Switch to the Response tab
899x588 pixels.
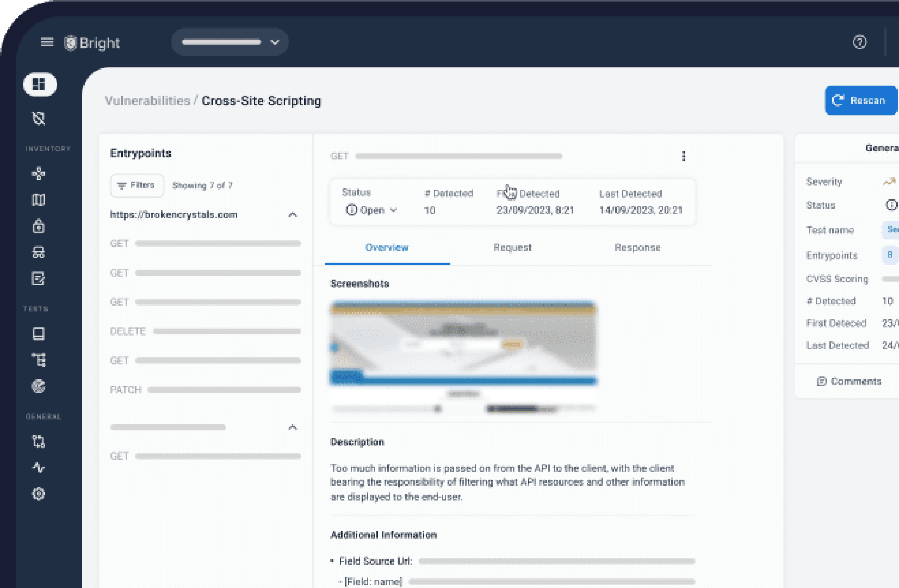[x=637, y=248]
